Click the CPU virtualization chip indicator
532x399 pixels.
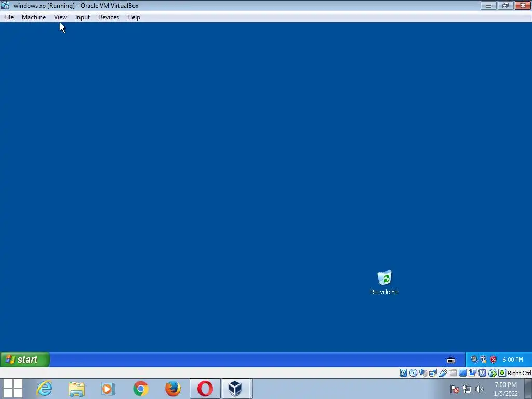[x=483, y=373]
